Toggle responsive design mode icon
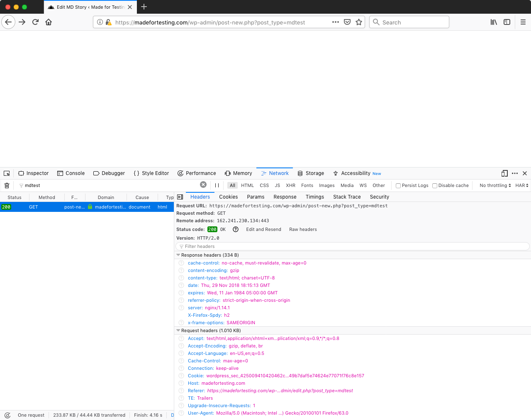531x420 pixels. (504, 173)
